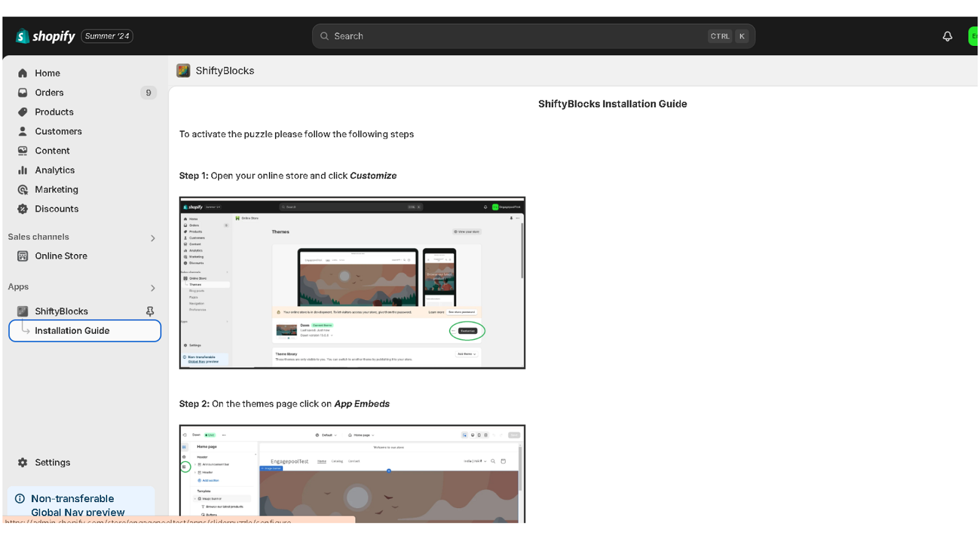Click the Marketing target icon
Screen dimensions: 980x551
(x=23, y=189)
